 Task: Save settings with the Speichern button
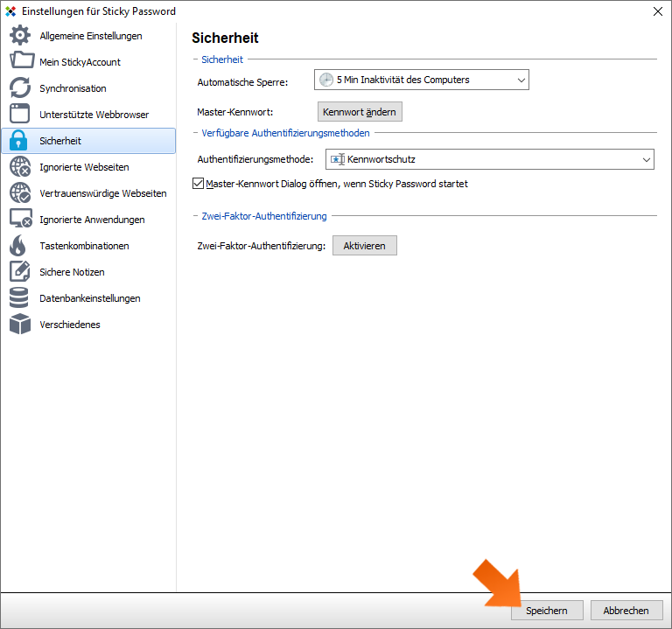[x=547, y=610]
